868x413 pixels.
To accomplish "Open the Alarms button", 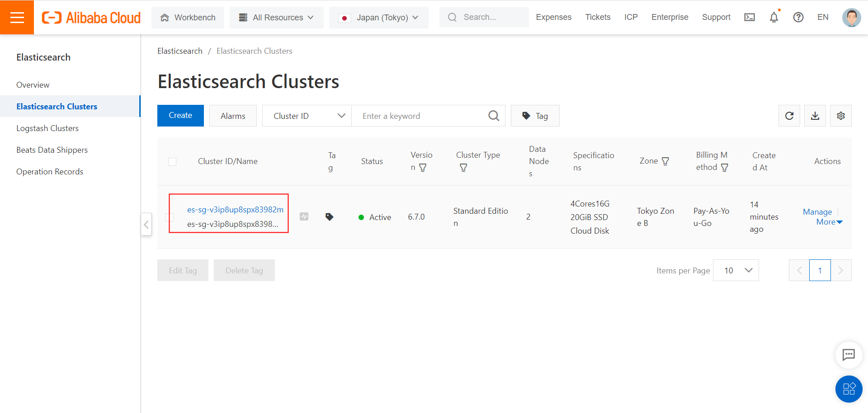I will click(233, 116).
